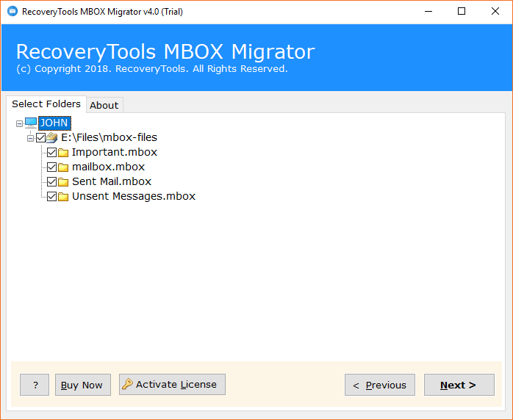The image size is (513, 420).
Task: Select the mailbox.mbox label
Action: [108, 167]
